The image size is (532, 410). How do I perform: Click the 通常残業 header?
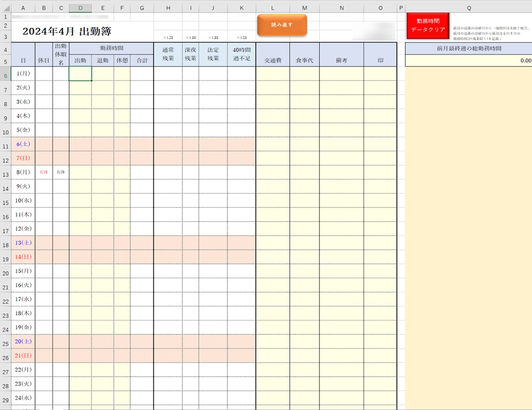[168, 54]
